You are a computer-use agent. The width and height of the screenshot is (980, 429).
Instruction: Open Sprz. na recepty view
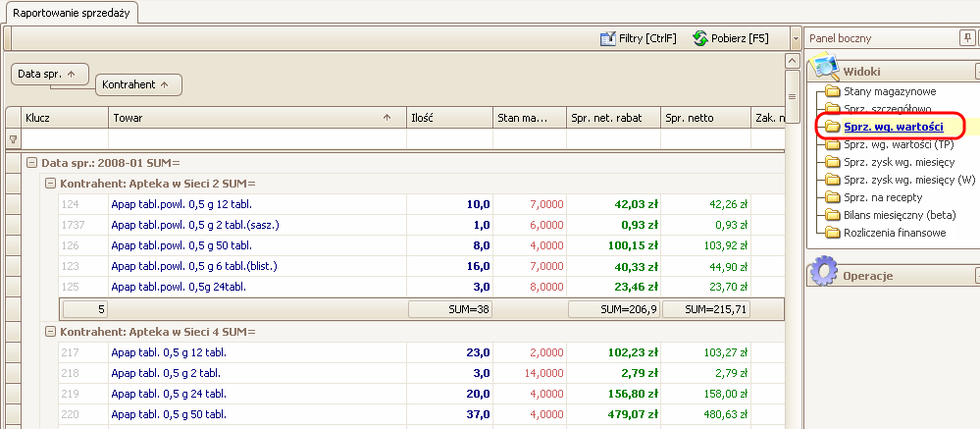(x=884, y=197)
